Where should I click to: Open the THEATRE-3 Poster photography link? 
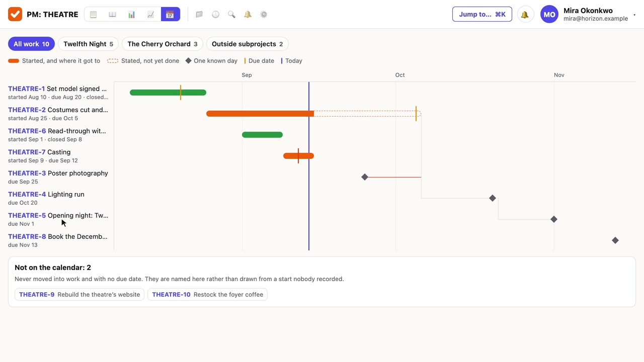click(58, 173)
